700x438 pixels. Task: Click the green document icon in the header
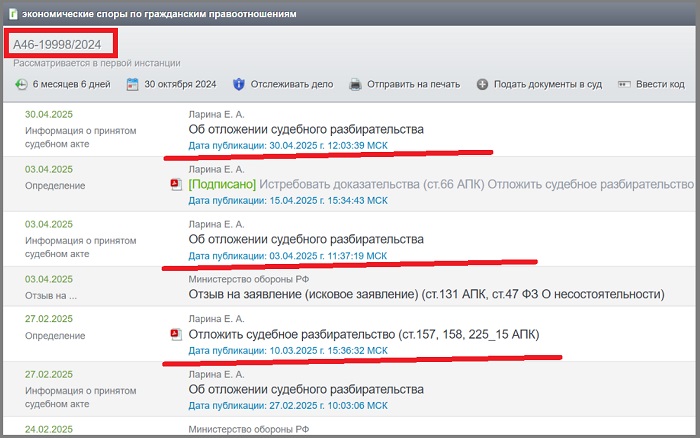pos(13,14)
